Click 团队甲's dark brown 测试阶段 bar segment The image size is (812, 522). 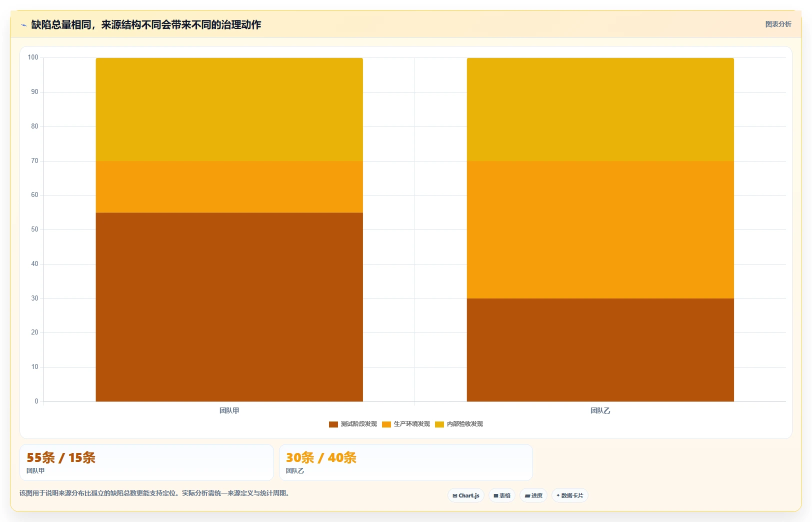(x=229, y=307)
